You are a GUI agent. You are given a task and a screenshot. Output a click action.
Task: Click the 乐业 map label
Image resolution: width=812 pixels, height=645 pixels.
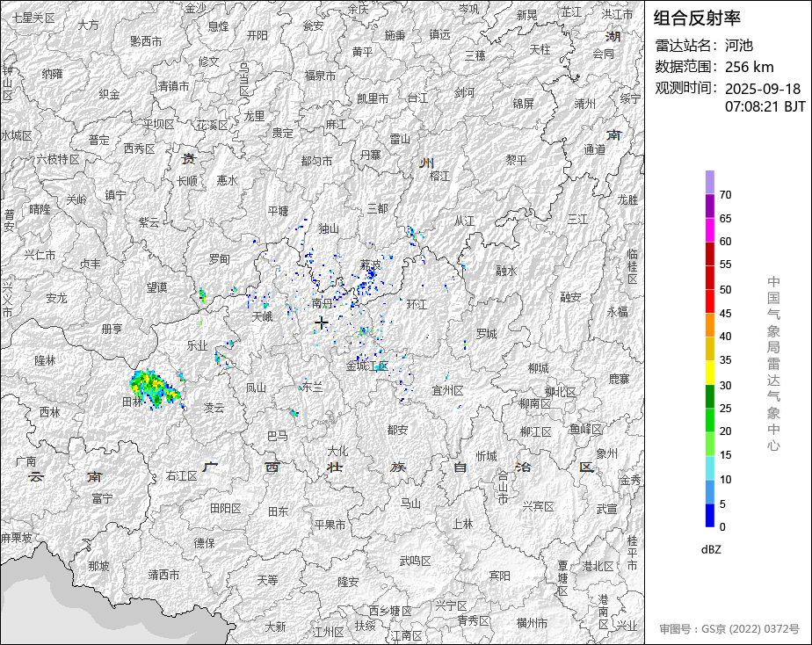click(x=197, y=345)
